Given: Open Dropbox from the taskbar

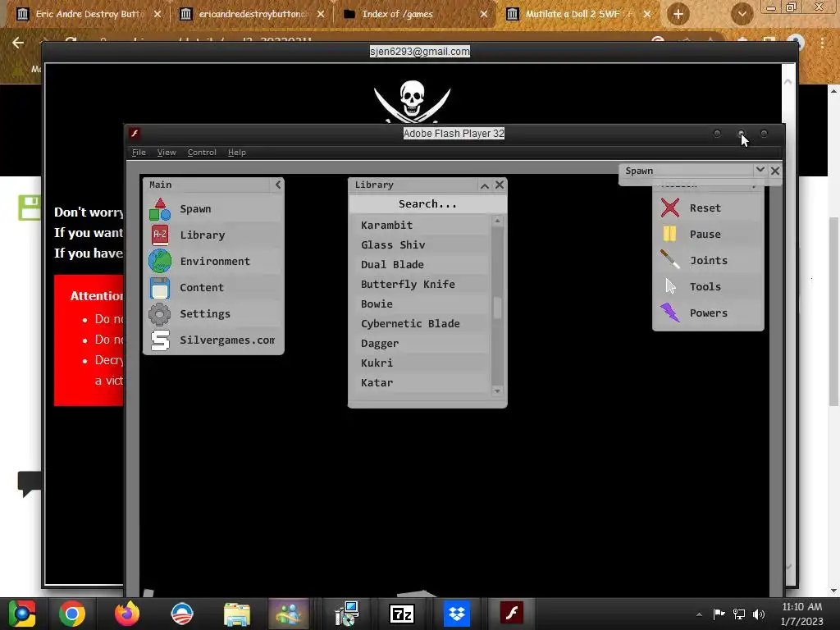Looking at the screenshot, I should 457,614.
